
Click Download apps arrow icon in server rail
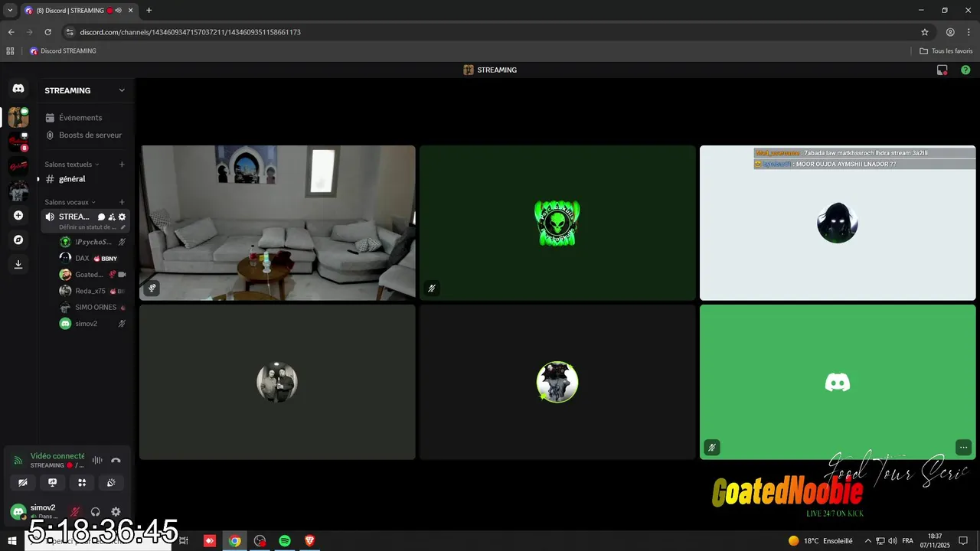tap(18, 264)
